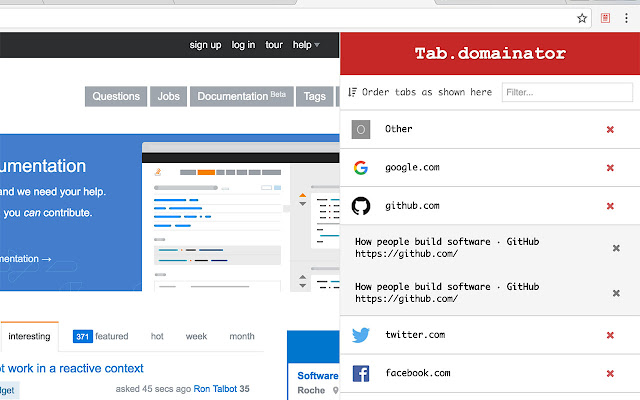
Task: Focus the Filter input field
Action: [x=567, y=92]
